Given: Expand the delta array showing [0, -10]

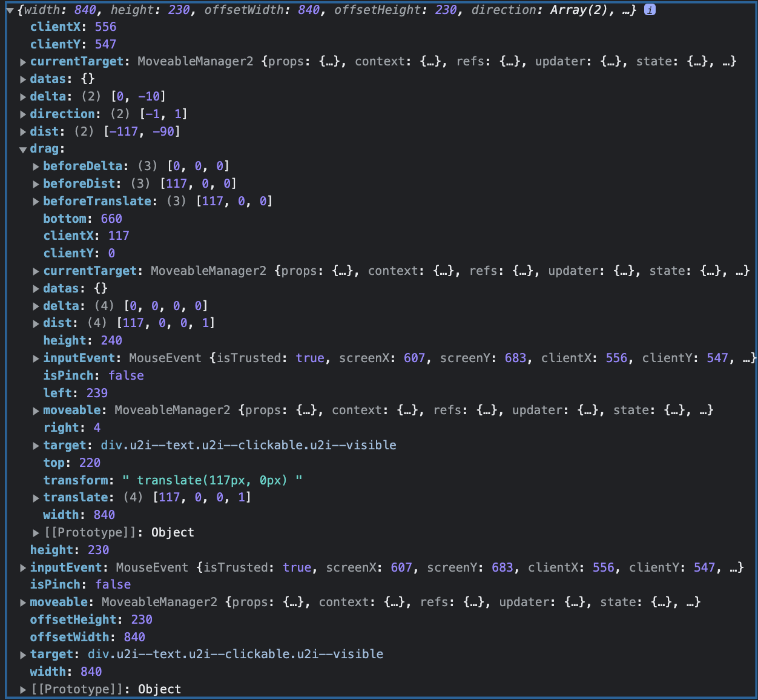Looking at the screenshot, I should [x=22, y=96].
